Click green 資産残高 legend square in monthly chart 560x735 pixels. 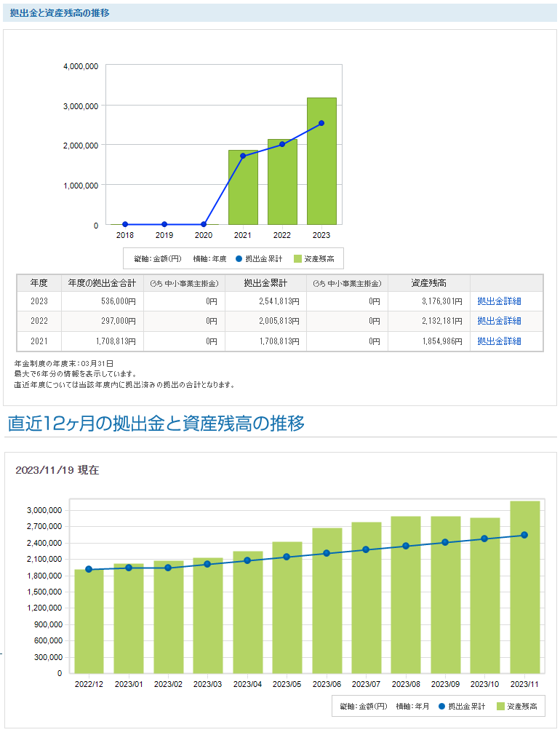[500, 706]
